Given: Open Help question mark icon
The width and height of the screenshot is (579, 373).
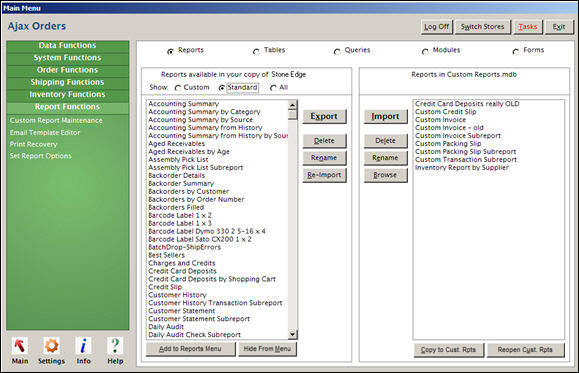Looking at the screenshot, I should [115, 346].
